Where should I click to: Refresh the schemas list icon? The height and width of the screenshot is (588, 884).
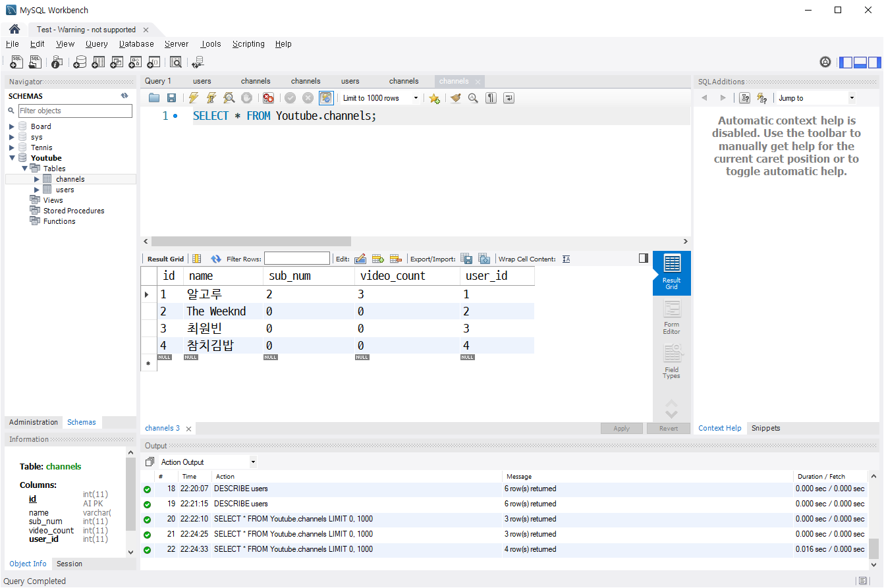124,95
